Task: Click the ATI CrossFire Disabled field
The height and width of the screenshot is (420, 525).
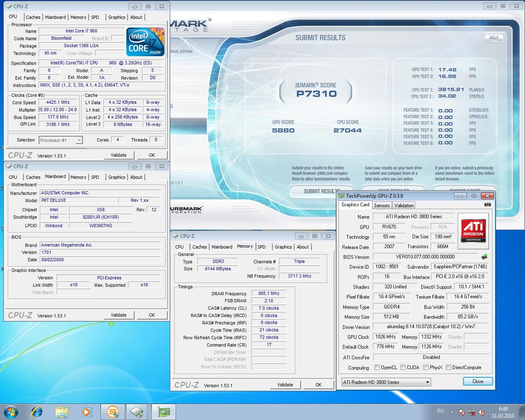Action: 431,357
